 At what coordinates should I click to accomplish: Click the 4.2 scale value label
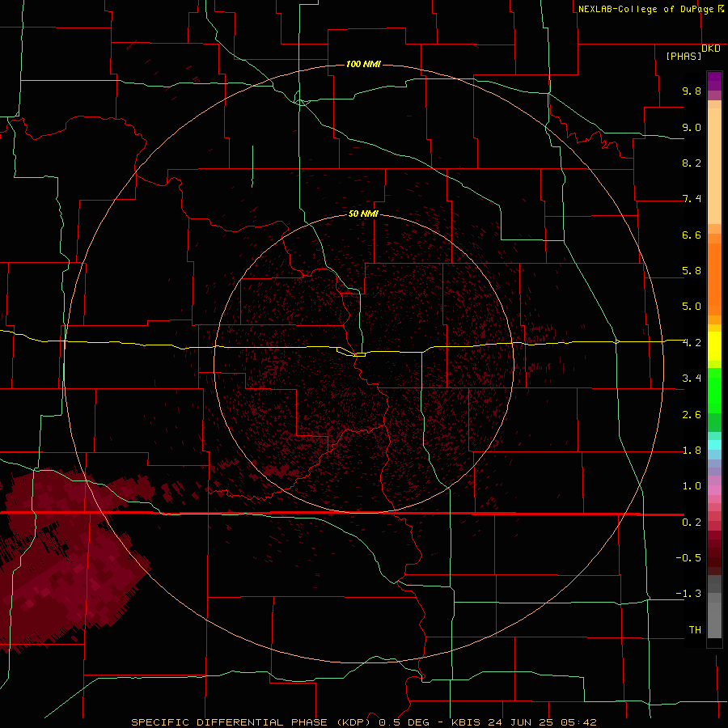[692, 343]
